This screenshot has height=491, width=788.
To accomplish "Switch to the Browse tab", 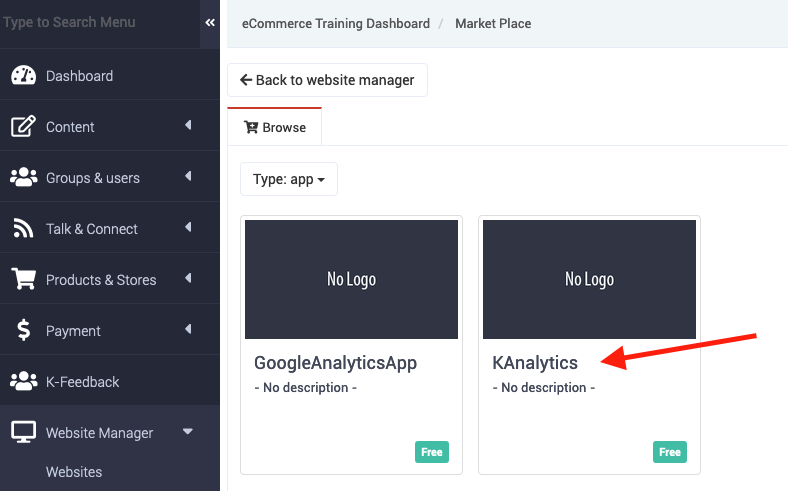I will coord(275,128).
